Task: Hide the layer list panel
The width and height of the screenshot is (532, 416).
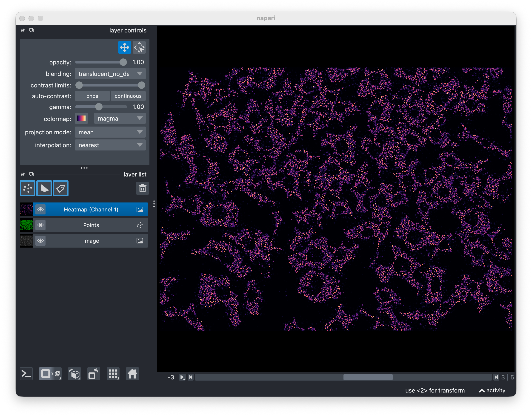Action: [23, 174]
